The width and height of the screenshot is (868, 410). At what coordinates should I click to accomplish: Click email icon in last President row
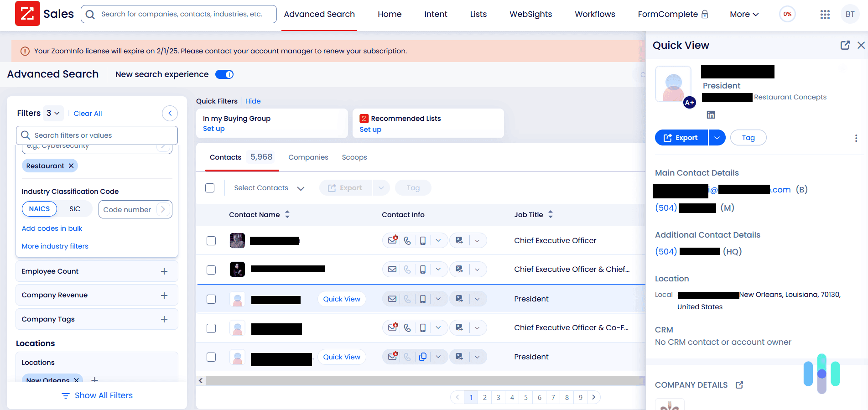click(392, 357)
